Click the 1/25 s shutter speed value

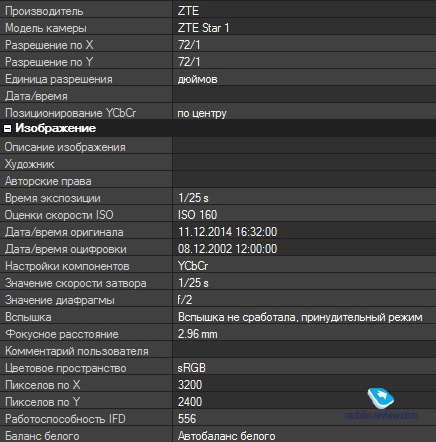(x=193, y=283)
